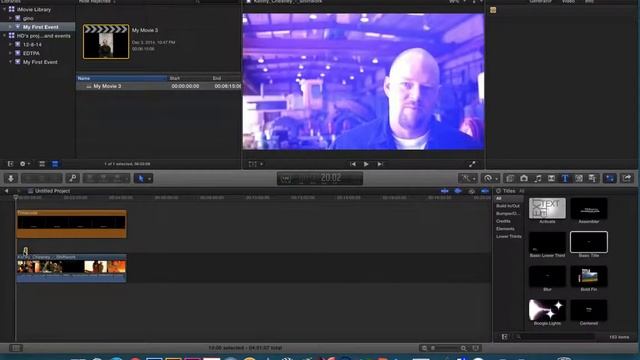Select the orange title clip in timeline

pos(71,224)
